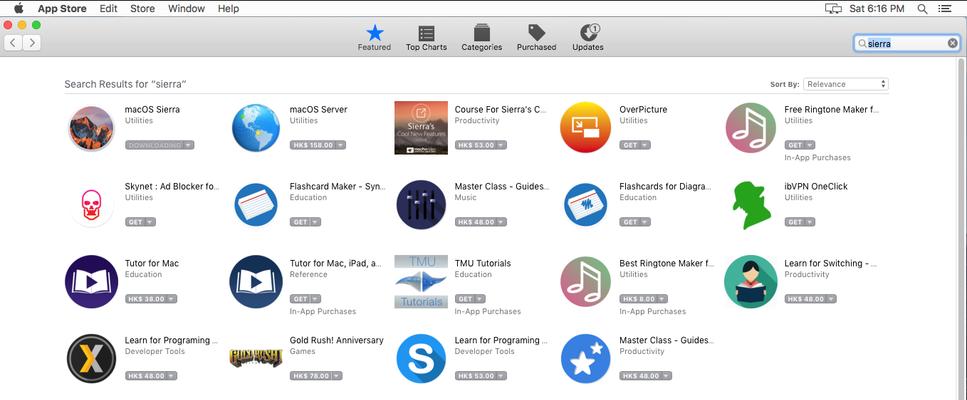
Task: Get Tutor for Mac, iPad app
Action: pos(305,299)
